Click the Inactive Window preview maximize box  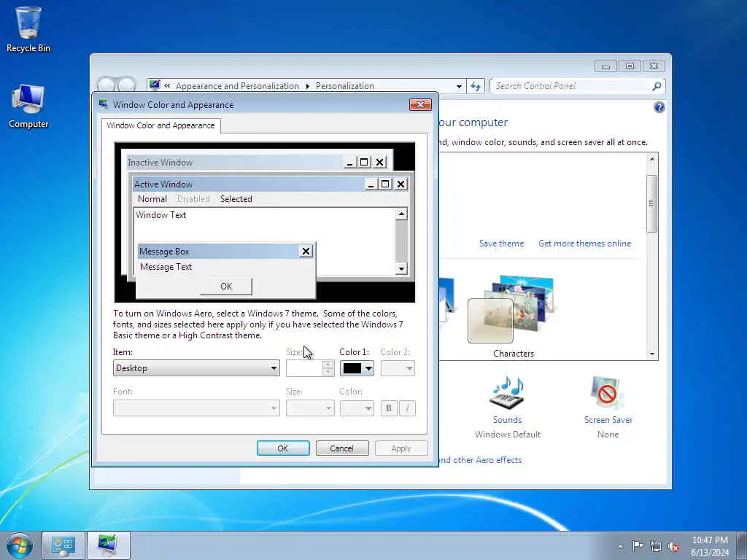click(x=365, y=163)
